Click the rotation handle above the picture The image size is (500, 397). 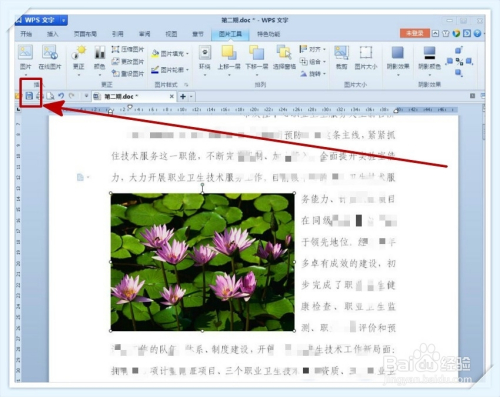[x=202, y=184]
